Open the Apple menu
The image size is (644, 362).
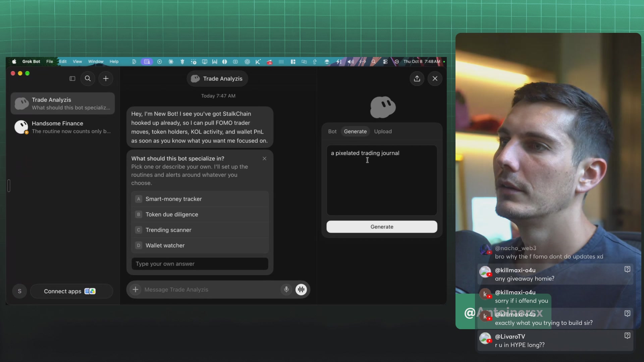point(14,62)
